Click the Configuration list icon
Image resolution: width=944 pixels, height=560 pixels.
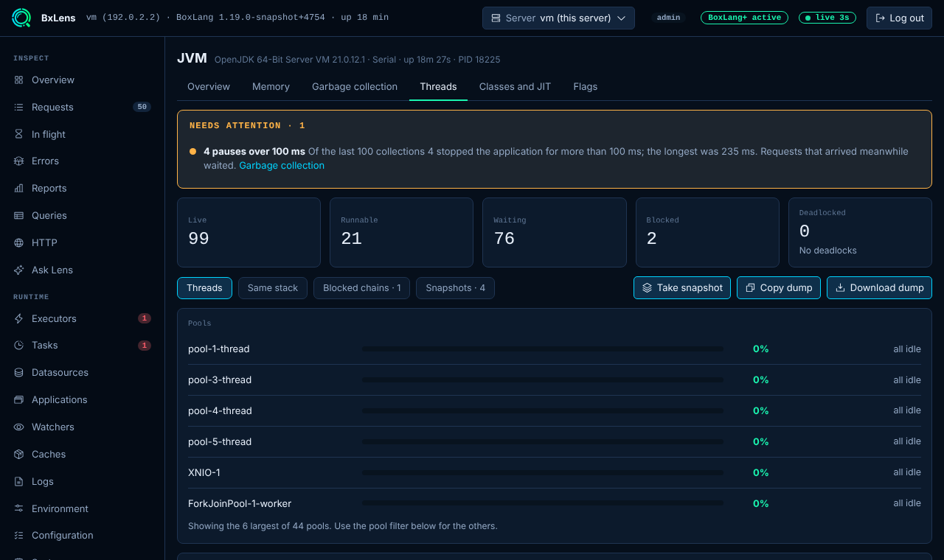click(19, 535)
